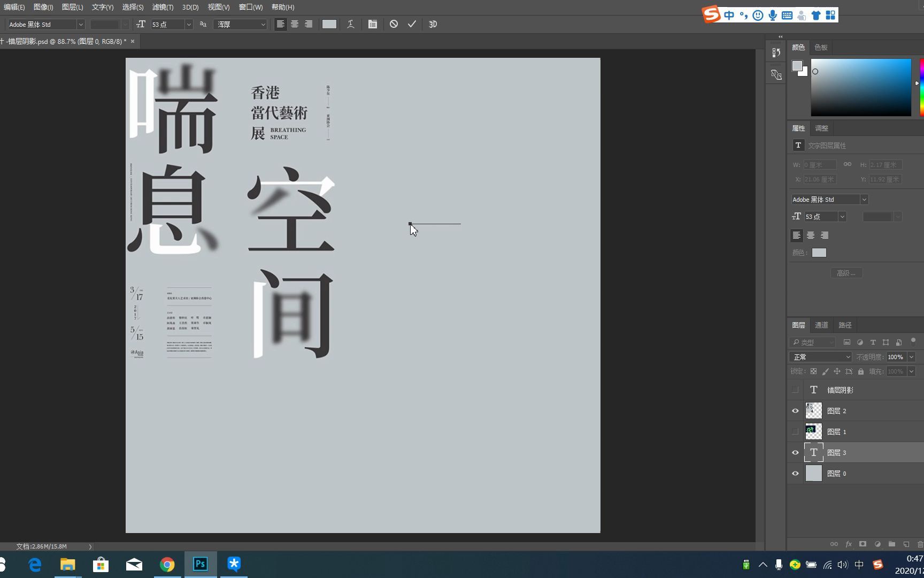
Task: Create a new adjustment layer
Action: pyautogui.click(x=877, y=544)
